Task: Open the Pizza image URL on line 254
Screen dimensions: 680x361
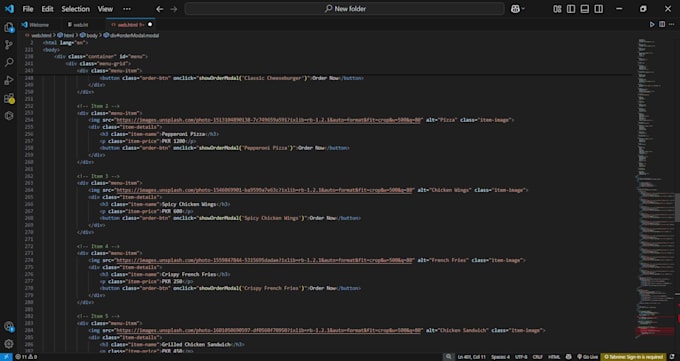Action: pos(268,120)
